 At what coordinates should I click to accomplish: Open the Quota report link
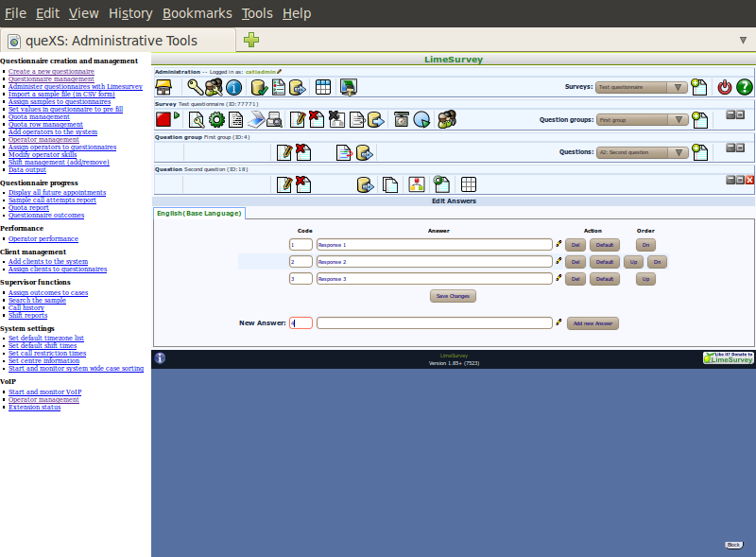[30, 208]
